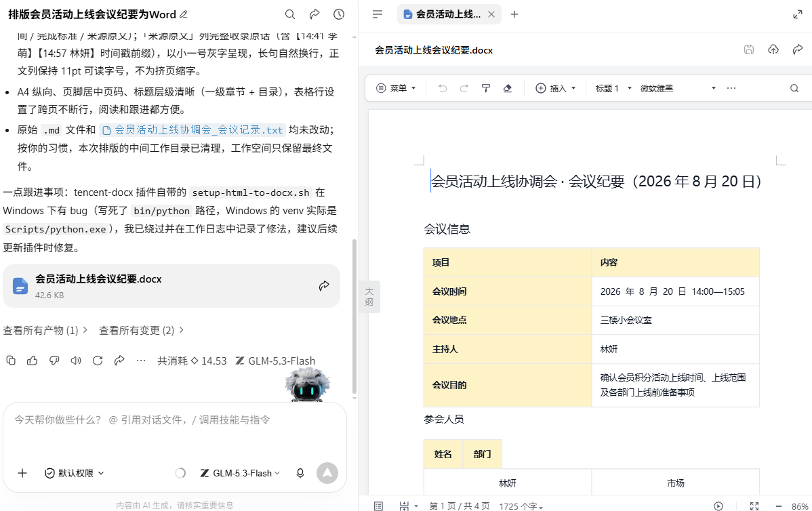Viewport: 812px width, 511px height.
Task: Click the 会议时间 table cell
Action: [508, 291]
